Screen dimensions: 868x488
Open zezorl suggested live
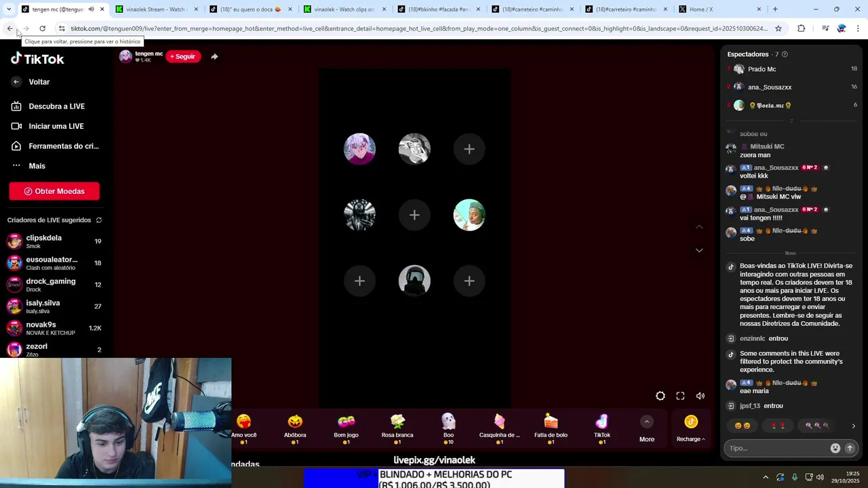click(54, 350)
